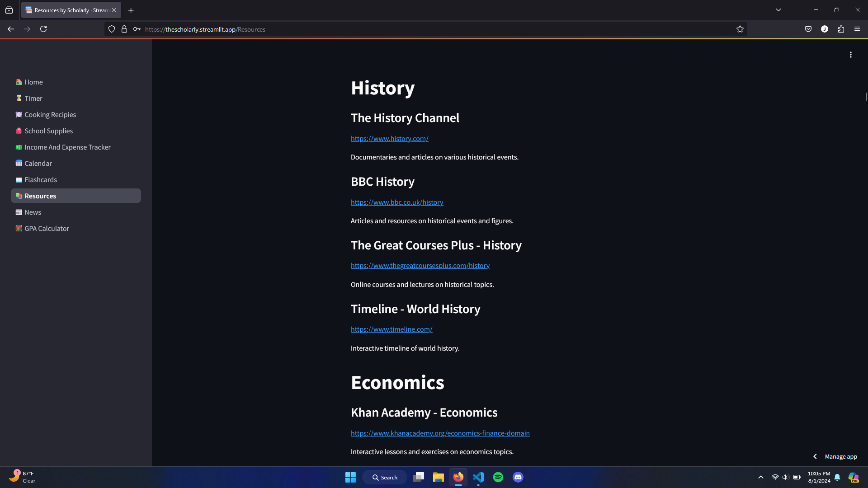Open the GPA Calculator sidebar page

pos(47,229)
